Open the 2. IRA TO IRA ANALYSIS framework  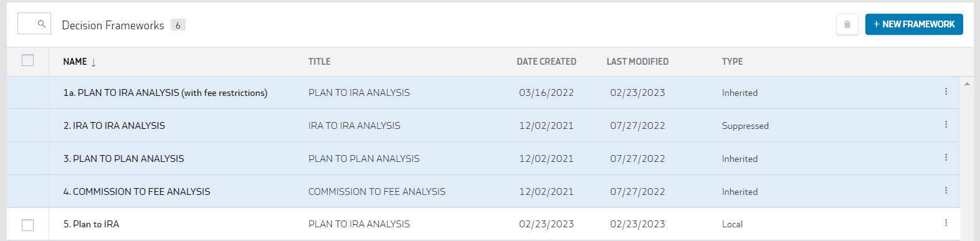[114, 126]
